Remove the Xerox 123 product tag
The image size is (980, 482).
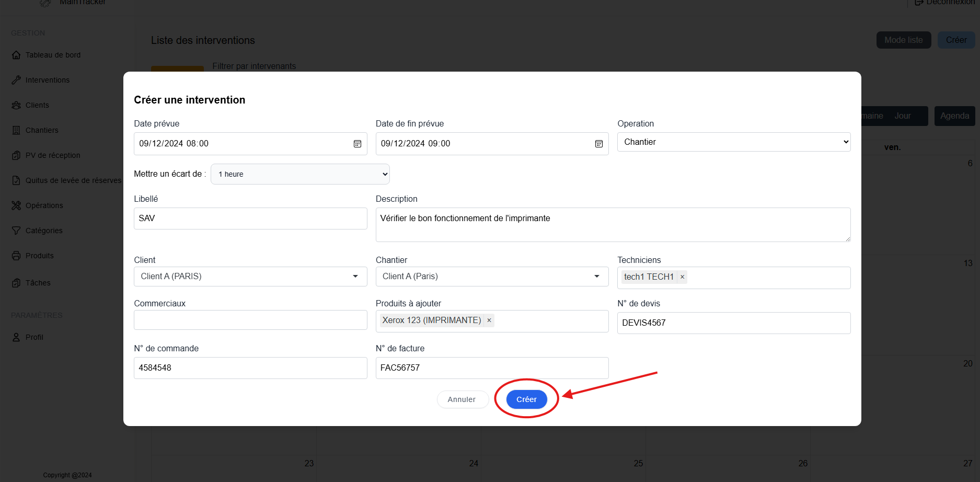point(489,320)
